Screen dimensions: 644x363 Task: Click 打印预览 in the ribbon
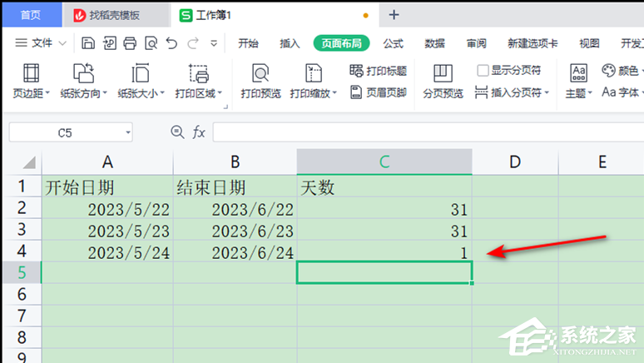pos(260,81)
